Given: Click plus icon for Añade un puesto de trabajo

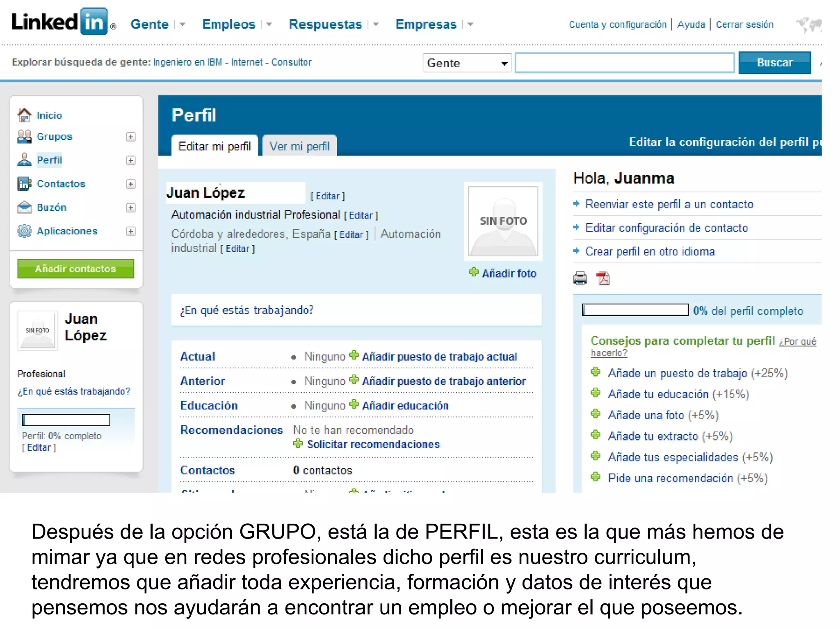Looking at the screenshot, I should 596,372.
